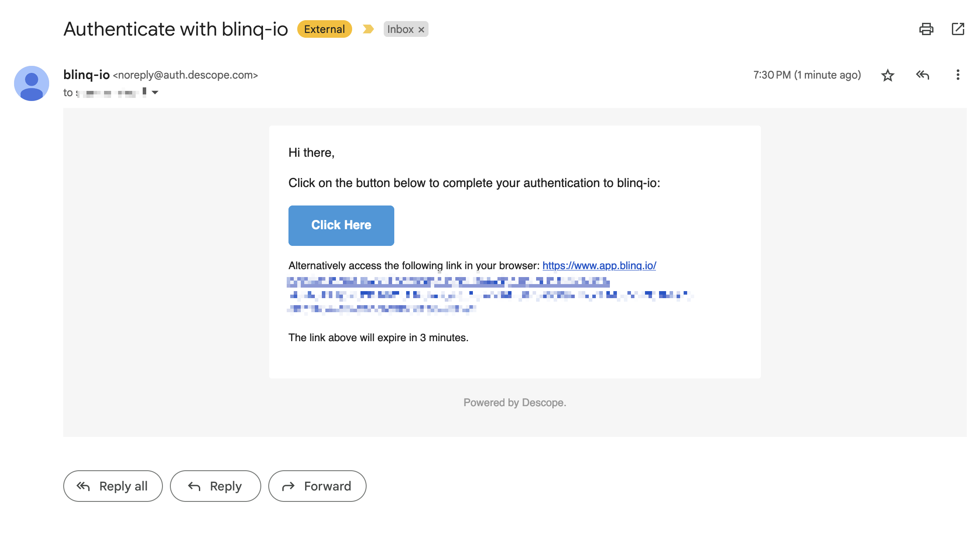
Task: Click the text about link expiring in 3 minutes
Action: coord(378,338)
